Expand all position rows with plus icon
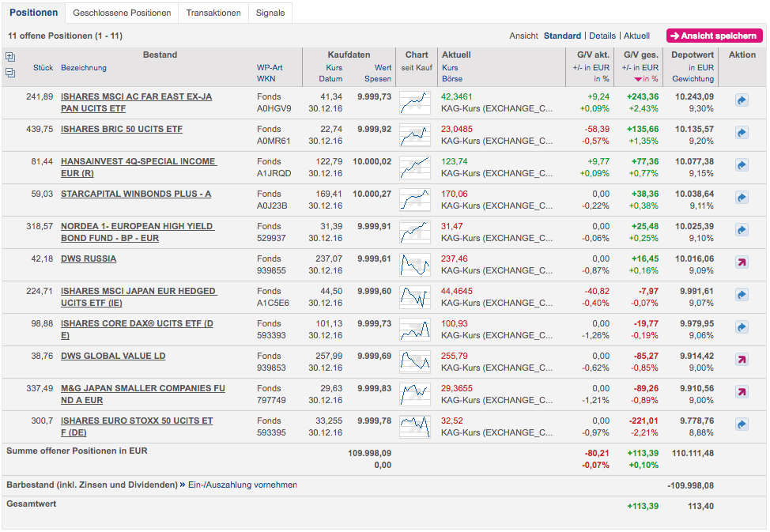The image size is (770, 532). (10, 57)
